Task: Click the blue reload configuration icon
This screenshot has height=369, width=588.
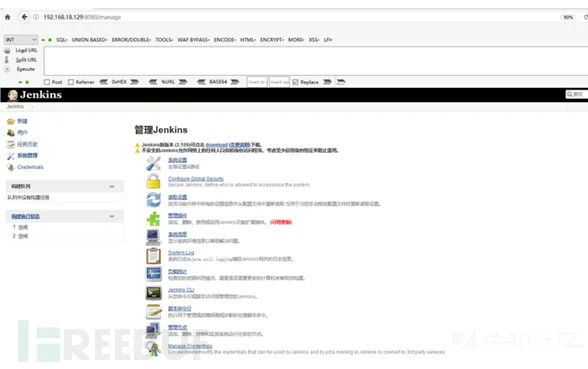Action: pyautogui.click(x=153, y=200)
